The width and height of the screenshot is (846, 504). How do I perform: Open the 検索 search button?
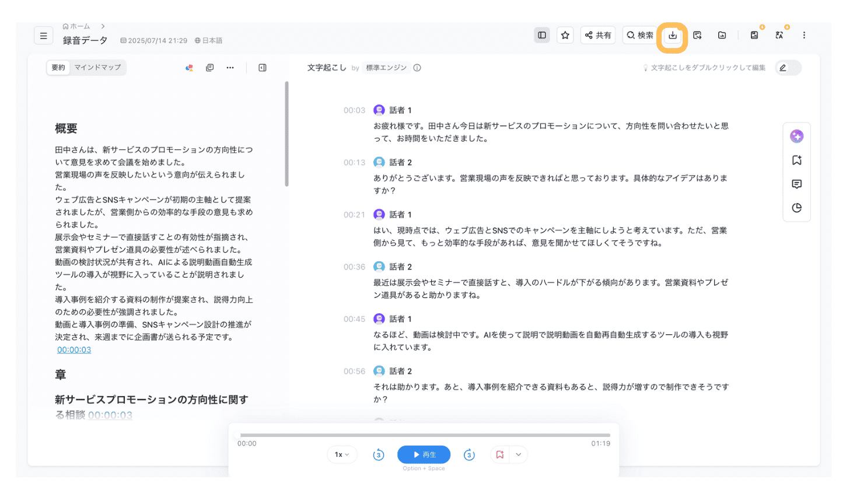pos(640,35)
